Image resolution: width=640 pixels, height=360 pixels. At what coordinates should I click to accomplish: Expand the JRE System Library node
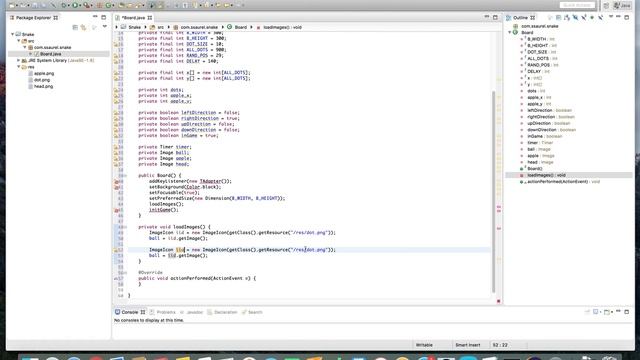click(18, 60)
